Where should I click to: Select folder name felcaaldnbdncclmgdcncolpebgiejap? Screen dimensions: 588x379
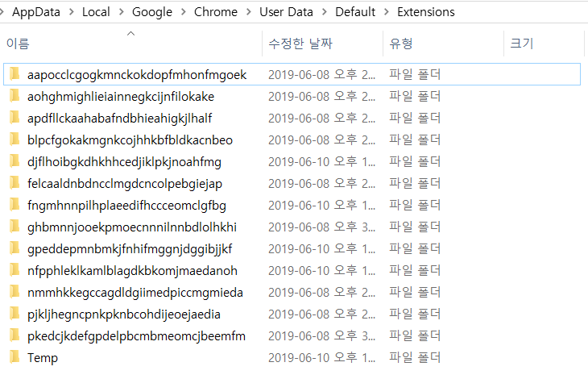(125, 184)
